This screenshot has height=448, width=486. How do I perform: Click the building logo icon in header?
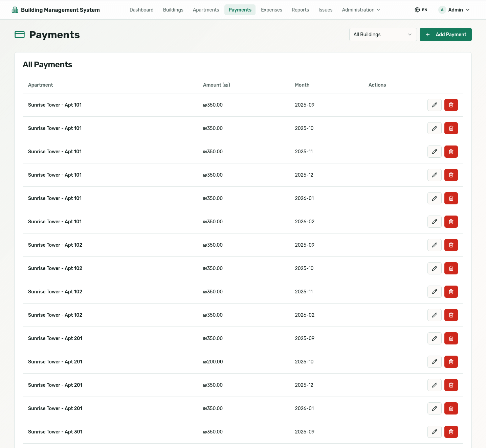(15, 10)
